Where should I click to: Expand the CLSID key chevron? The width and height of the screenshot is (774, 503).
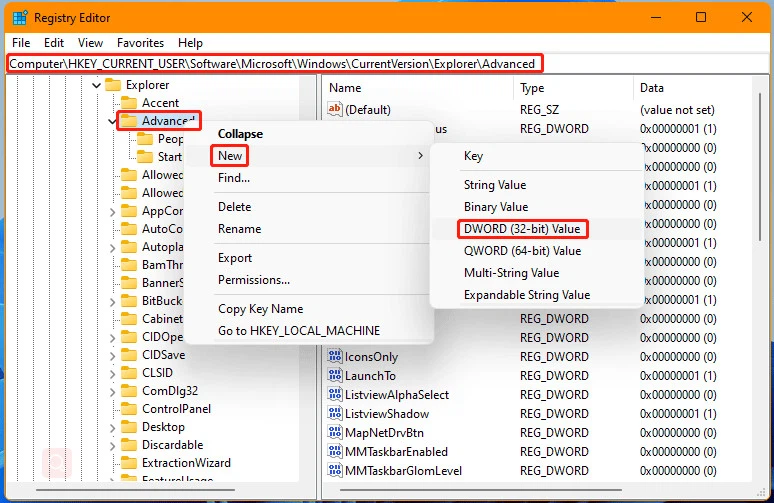click(x=113, y=374)
